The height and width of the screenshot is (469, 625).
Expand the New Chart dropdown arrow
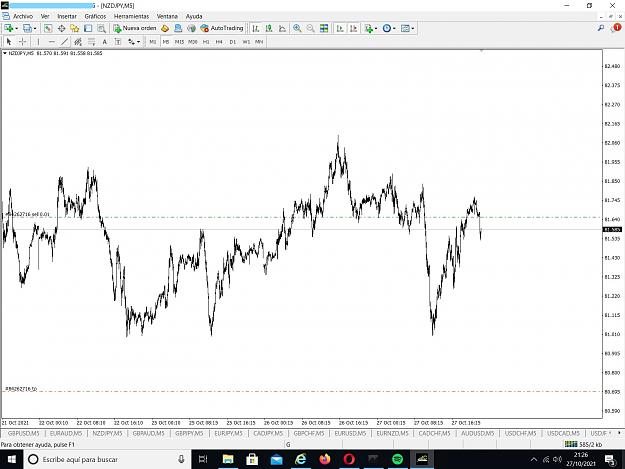[16, 29]
